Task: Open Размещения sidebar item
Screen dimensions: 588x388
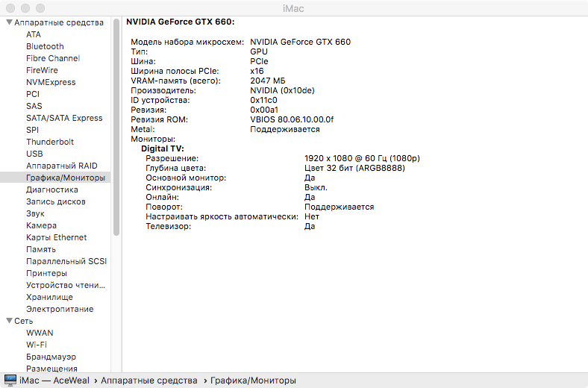Action: (x=51, y=369)
